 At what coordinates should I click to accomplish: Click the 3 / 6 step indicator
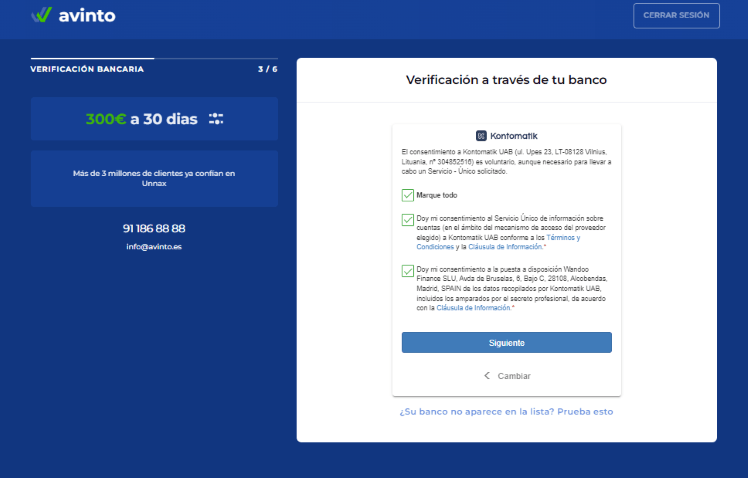[268, 69]
